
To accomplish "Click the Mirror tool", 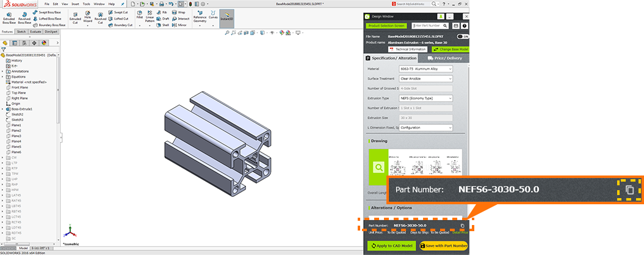I will [179, 25].
